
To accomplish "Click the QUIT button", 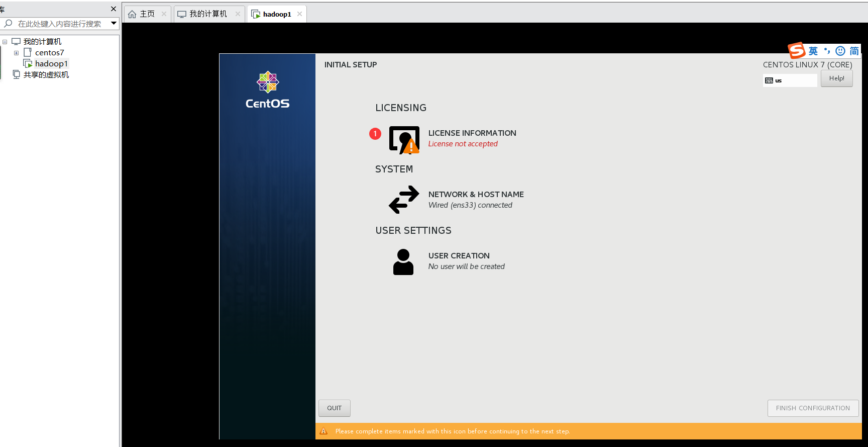I will pos(335,408).
